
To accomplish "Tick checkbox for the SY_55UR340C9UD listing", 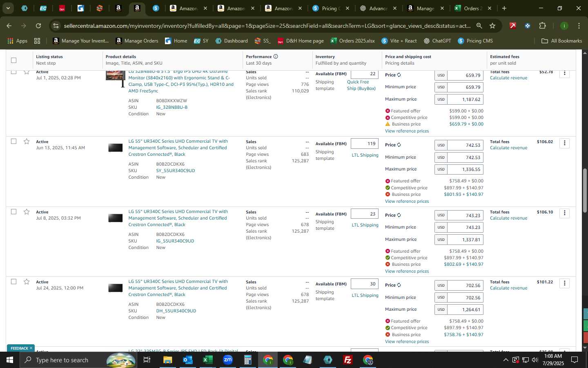I will [x=13, y=141].
